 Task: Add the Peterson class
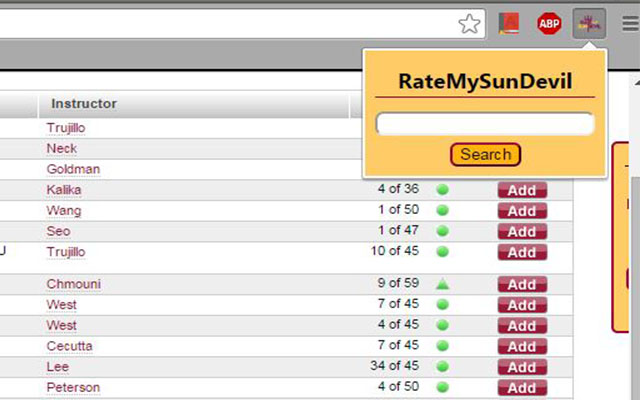[x=522, y=388]
